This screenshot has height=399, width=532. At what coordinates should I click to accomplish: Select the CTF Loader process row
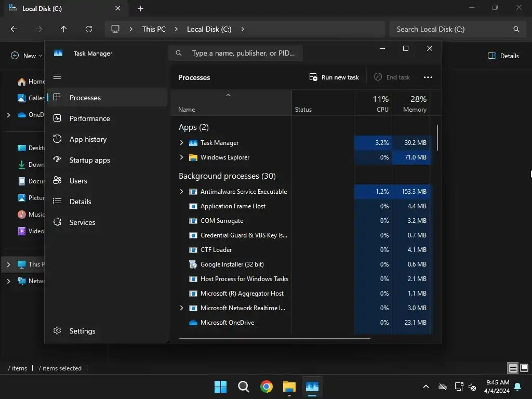point(301,250)
